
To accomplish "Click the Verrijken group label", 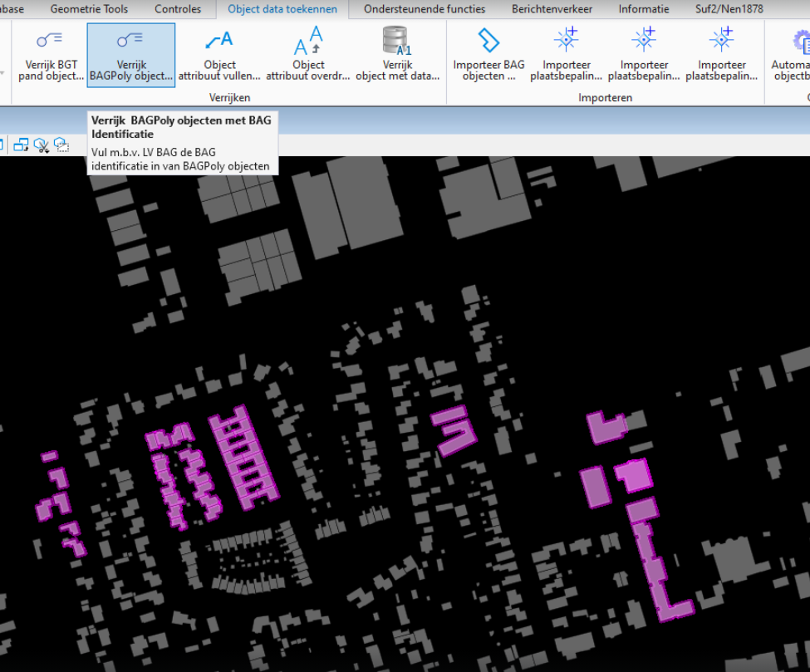I will (x=229, y=98).
